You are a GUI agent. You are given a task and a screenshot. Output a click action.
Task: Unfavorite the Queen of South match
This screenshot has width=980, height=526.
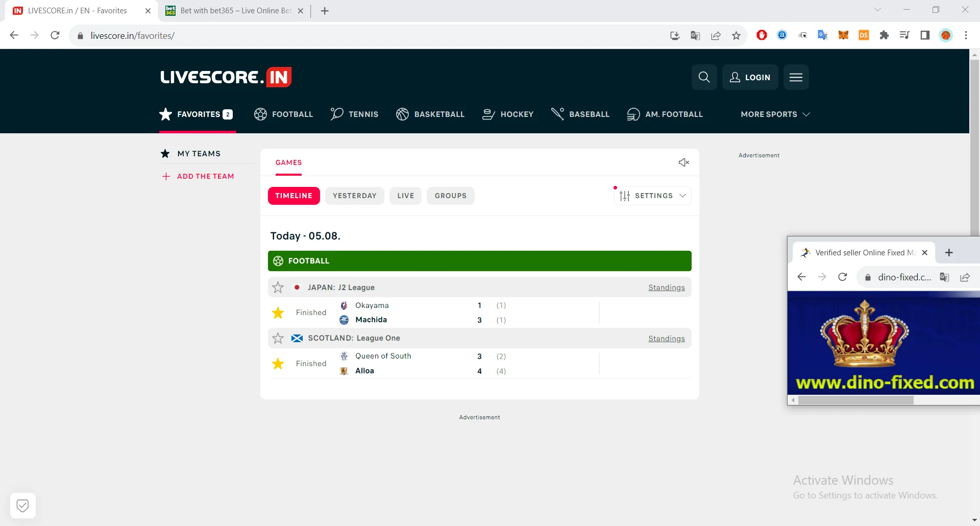coord(278,364)
